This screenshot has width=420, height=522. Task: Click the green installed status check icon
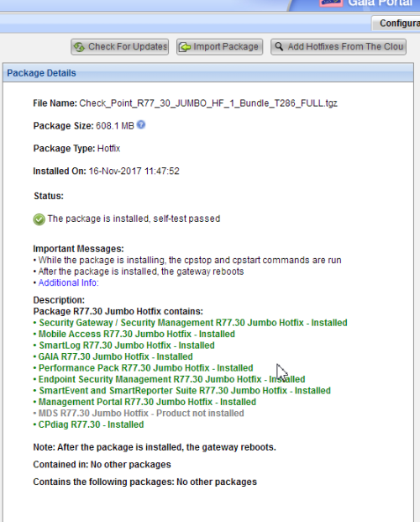coord(39,219)
